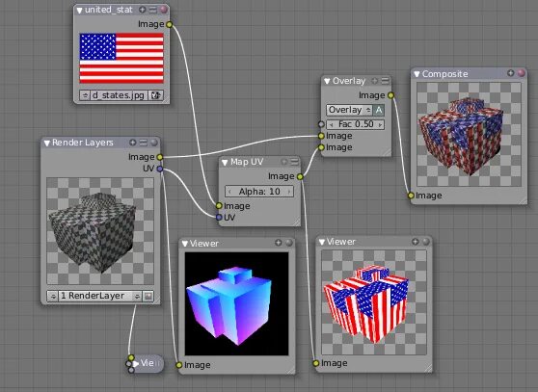Click gray Fac input socket on Overlay
Screen dimensions: 538x392
pos(321,124)
